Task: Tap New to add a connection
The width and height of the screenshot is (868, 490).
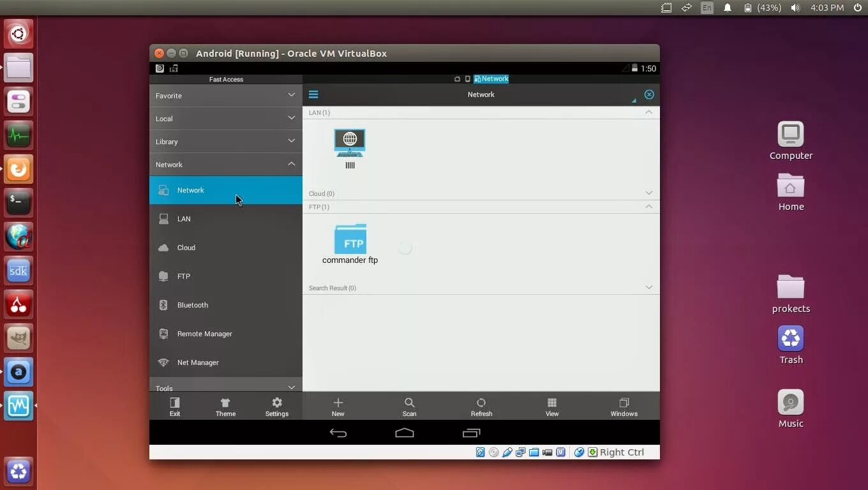Action: (x=338, y=406)
